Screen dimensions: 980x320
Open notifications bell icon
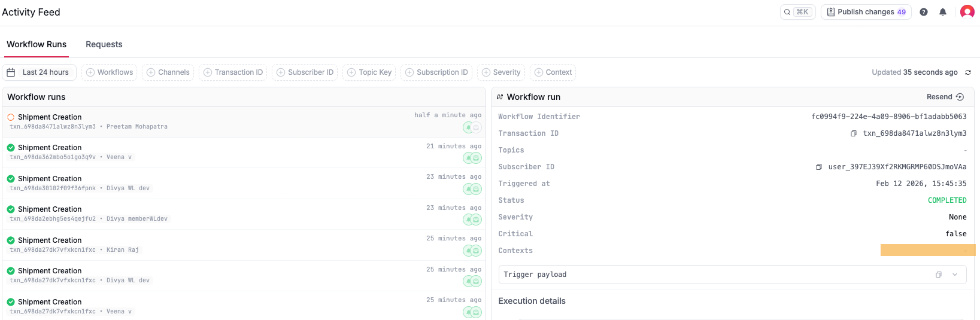coord(943,12)
